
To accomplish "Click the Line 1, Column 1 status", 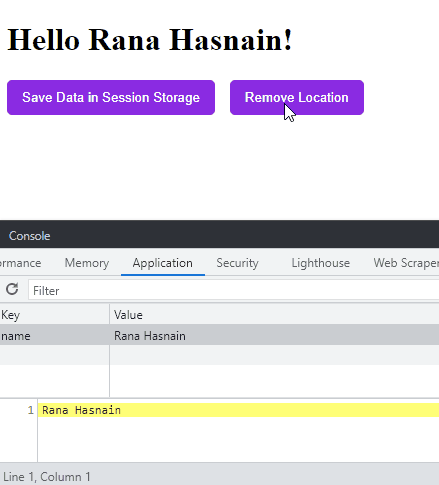I will [47, 477].
